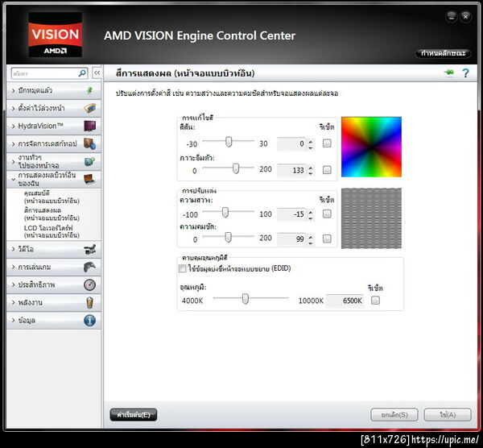
Task: Expand desktop management (การจัดการเดสก์ทอป) section
Action: point(54,143)
